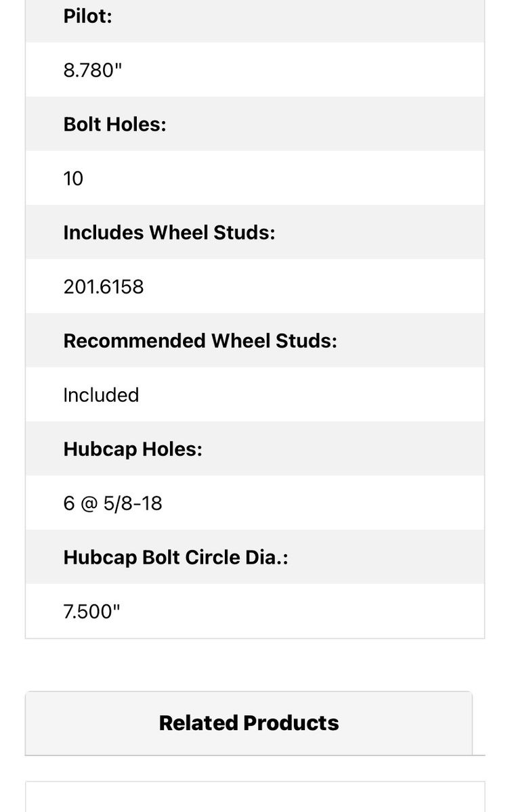Click the 201.6158 part number

[104, 287]
